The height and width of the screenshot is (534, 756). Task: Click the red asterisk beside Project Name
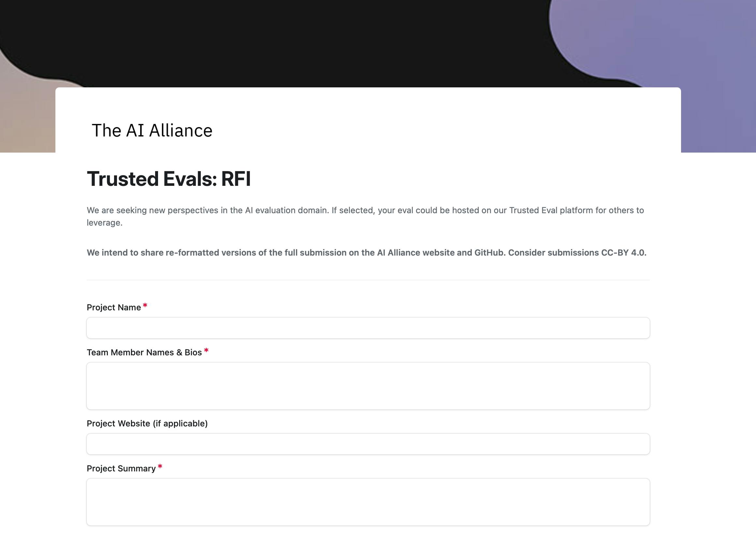145,306
